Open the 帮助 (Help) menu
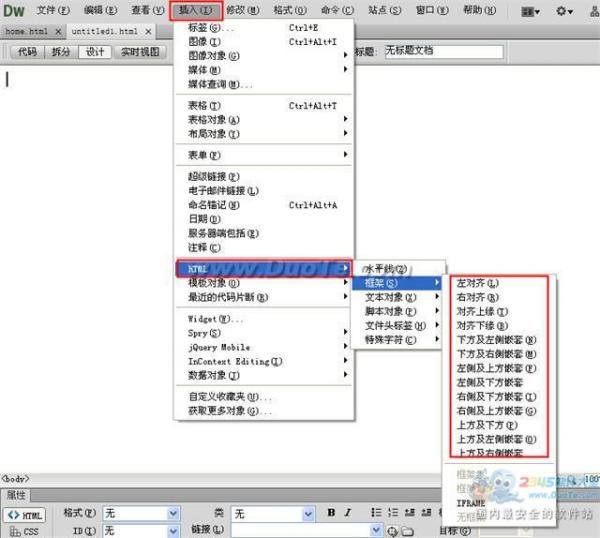The image size is (600, 538). tap(479, 10)
